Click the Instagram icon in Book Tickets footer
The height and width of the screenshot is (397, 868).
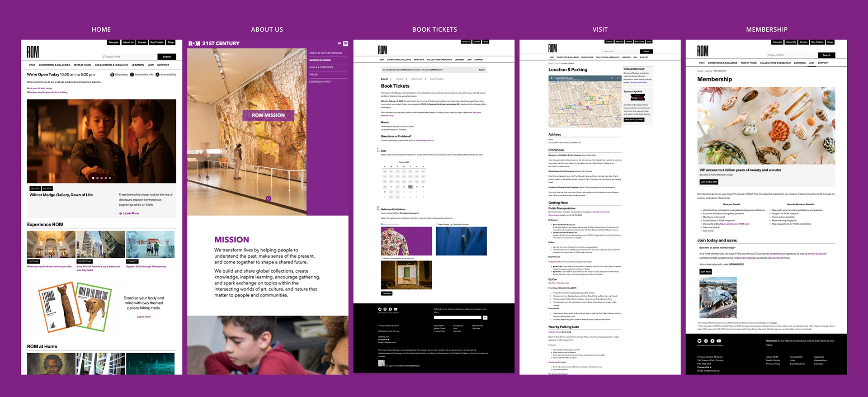[x=385, y=309]
